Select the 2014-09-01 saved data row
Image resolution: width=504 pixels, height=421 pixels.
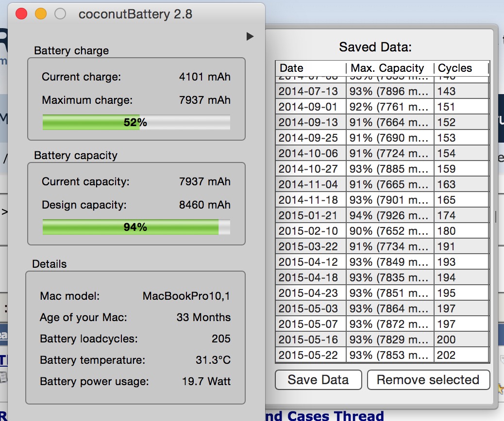pos(382,107)
